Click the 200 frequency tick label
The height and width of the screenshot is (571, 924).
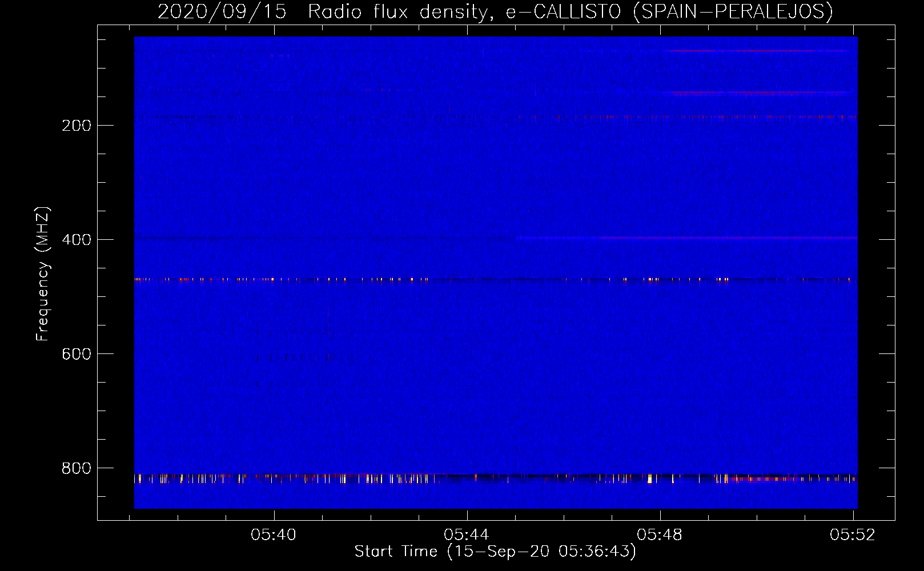click(x=76, y=126)
